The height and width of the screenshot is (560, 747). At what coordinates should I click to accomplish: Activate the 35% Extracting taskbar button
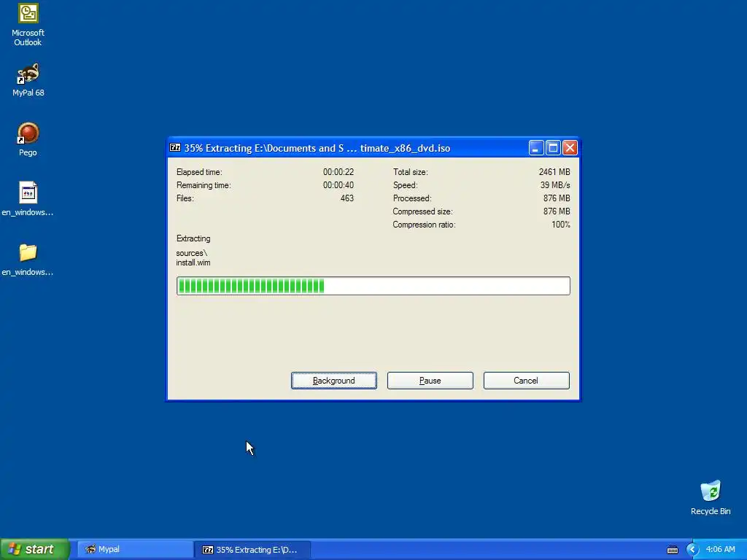(x=252, y=549)
